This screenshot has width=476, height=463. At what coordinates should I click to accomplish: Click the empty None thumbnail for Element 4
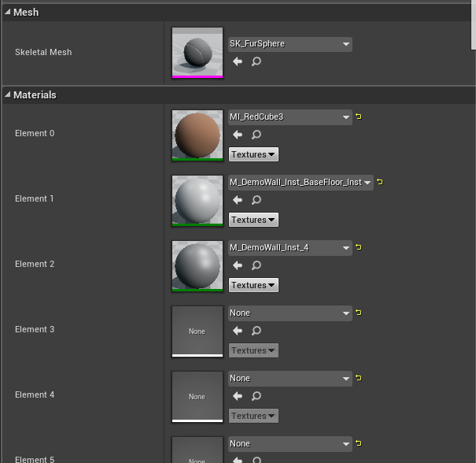click(x=197, y=397)
